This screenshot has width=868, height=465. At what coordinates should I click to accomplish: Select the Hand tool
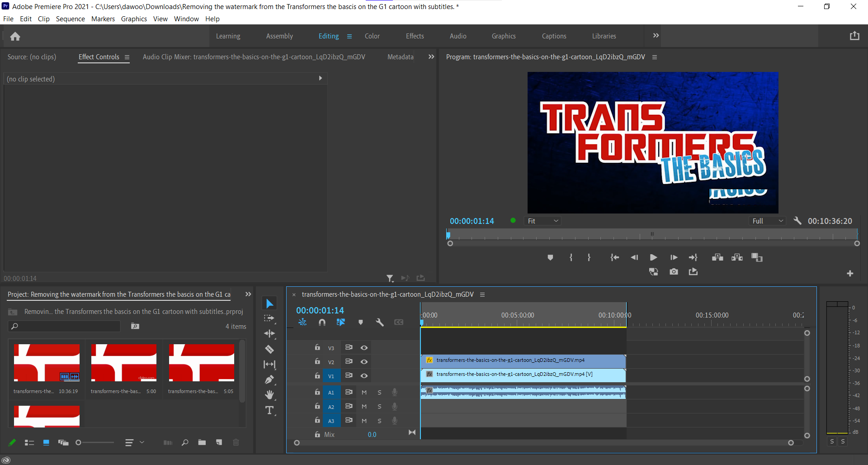click(x=269, y=394)
